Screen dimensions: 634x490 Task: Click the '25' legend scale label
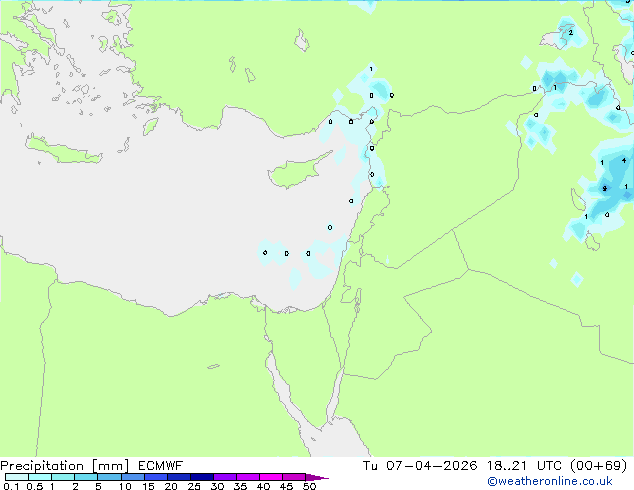194,486
